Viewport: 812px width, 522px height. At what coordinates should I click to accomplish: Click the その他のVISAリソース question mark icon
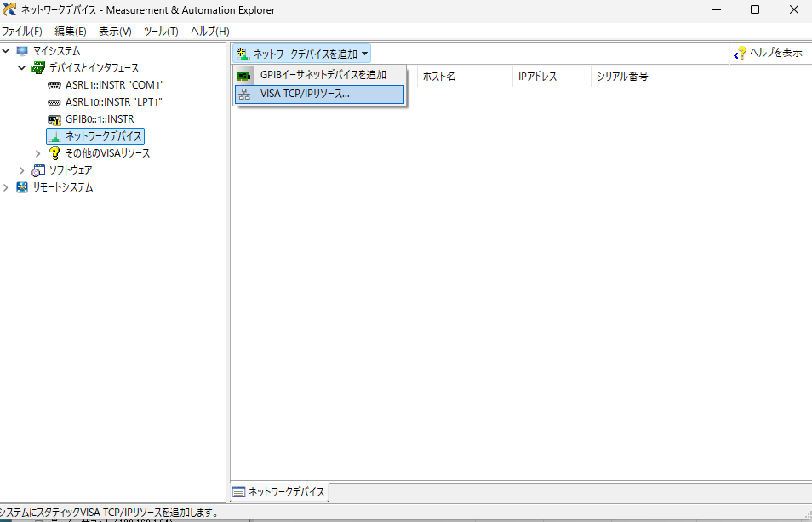tap(54, 153)
